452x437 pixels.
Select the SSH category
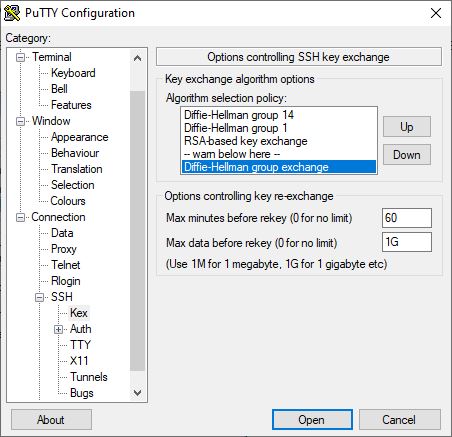62,297
